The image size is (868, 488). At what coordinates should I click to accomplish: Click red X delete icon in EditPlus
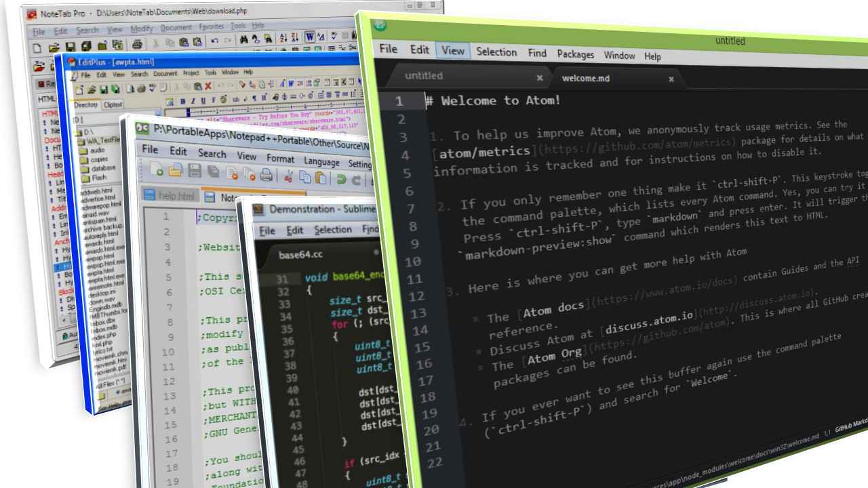(x=208, y=86)
